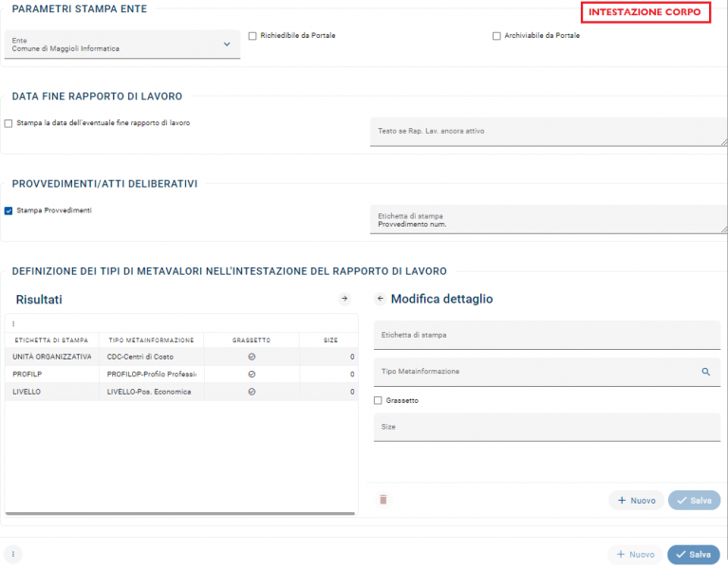Click grassetto check icon in PROFILP row
The width and height of the screenshot is (728, 569).
[252, 375]
